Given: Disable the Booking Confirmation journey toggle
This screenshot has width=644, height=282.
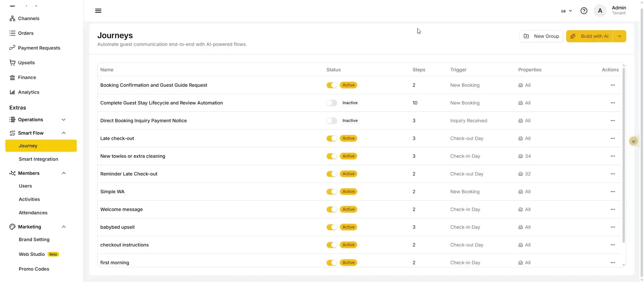Looking at the screenshot, I should coord(331,85).
